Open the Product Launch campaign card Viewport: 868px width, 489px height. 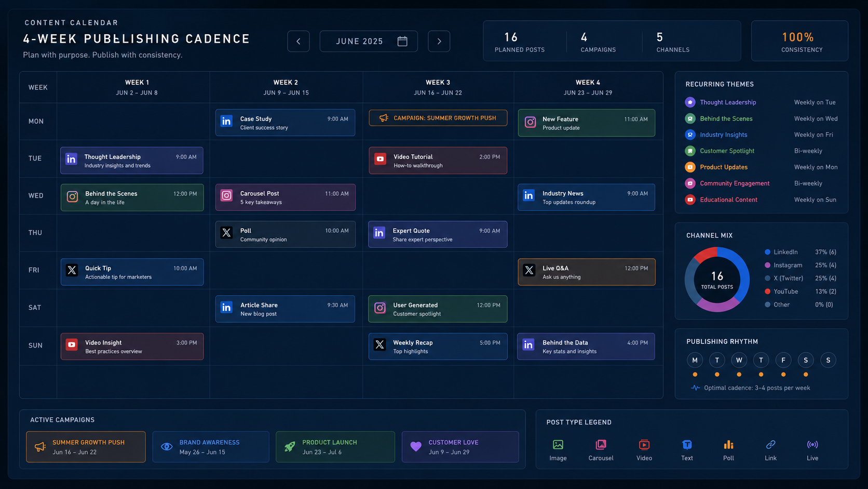[335, 447]
